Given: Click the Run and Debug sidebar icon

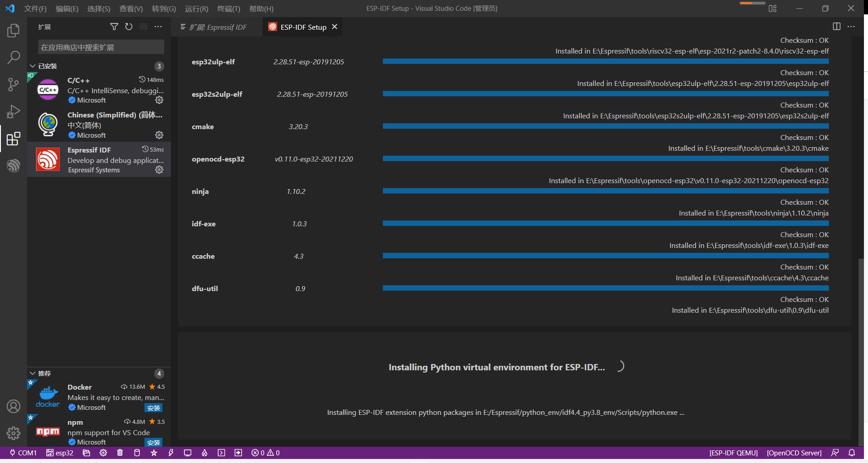Looking at the screenshot, I should click(x=13, y=112).
